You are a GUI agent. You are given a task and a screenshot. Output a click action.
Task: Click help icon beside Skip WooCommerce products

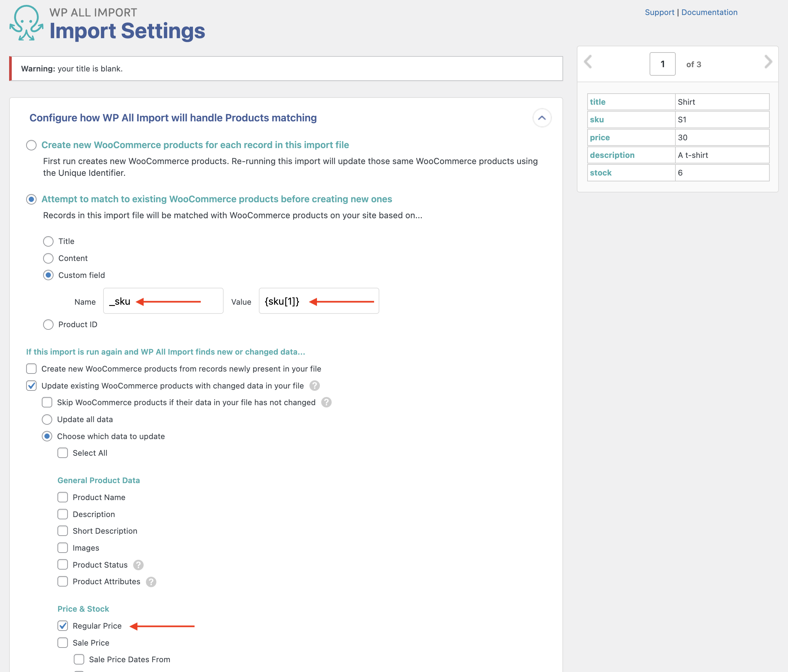tap(326, 403)
